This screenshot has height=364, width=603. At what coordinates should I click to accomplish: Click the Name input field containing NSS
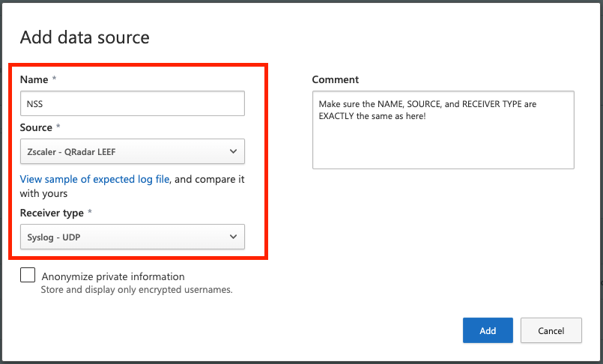[x=132, y=104]
